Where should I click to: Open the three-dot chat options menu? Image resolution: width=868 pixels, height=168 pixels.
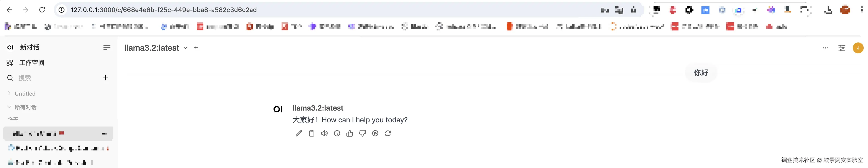pos(825,48)
